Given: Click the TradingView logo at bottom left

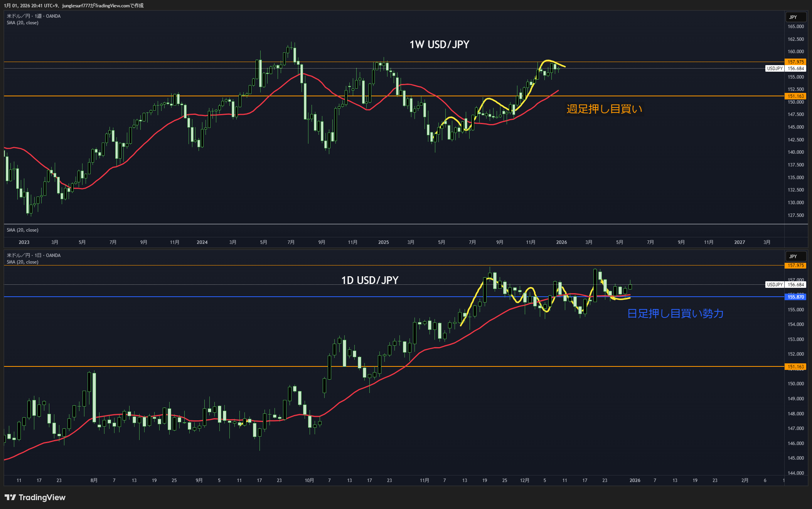Looking at the screenshot, I should coord(35,497).
